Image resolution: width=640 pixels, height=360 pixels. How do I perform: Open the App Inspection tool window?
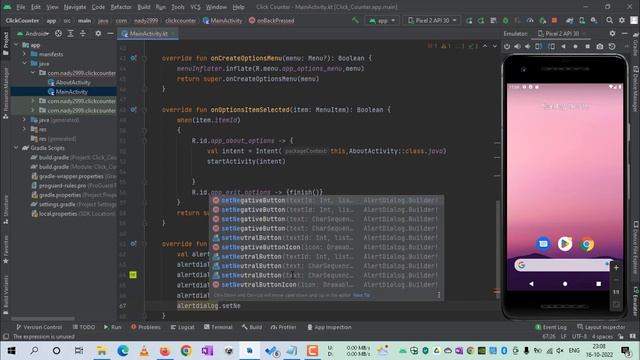[x=329, y=327]
